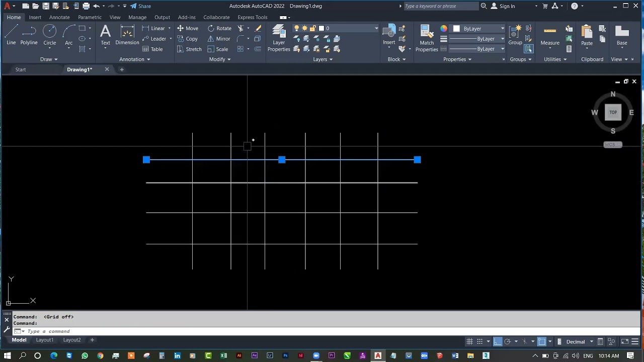This screenshot has height=362, width=644.
Task: Open the Parametric ribbon tab
Action: [x=90, y=17]
